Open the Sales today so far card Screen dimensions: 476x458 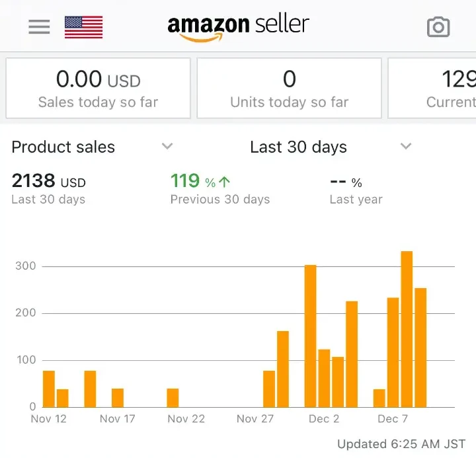(98, 88)
